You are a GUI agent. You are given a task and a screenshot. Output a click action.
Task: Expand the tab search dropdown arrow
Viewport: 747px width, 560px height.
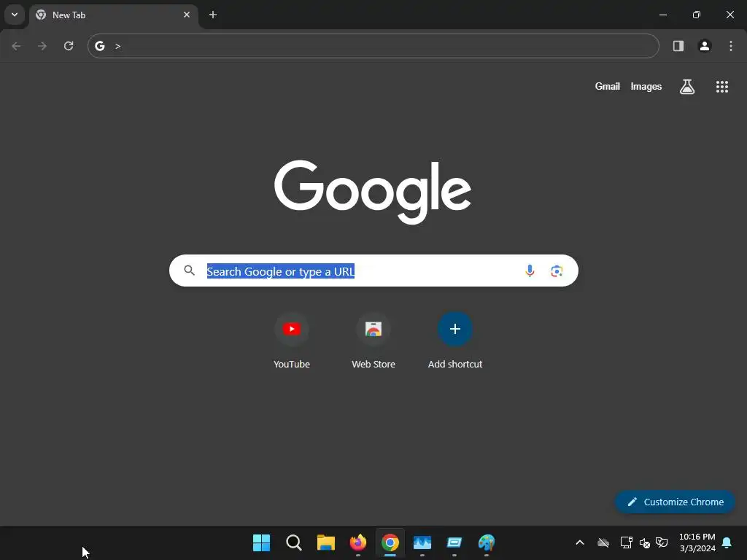15,15
